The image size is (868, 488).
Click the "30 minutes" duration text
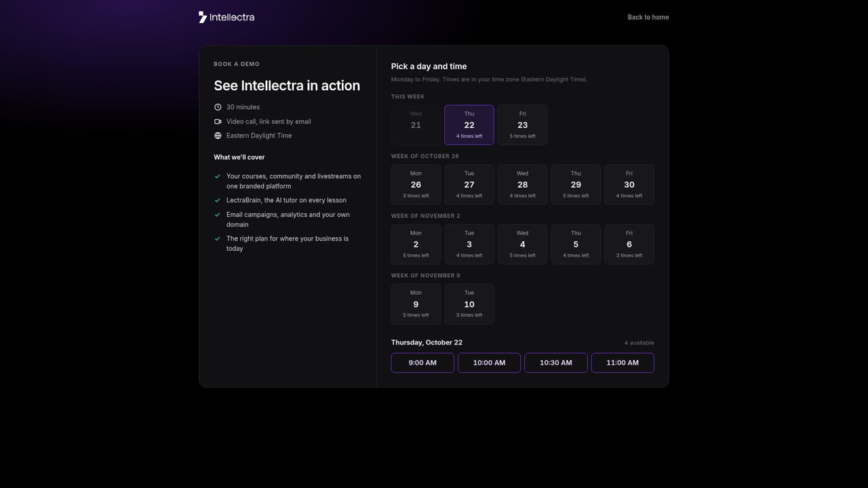(x=243, y=107)
